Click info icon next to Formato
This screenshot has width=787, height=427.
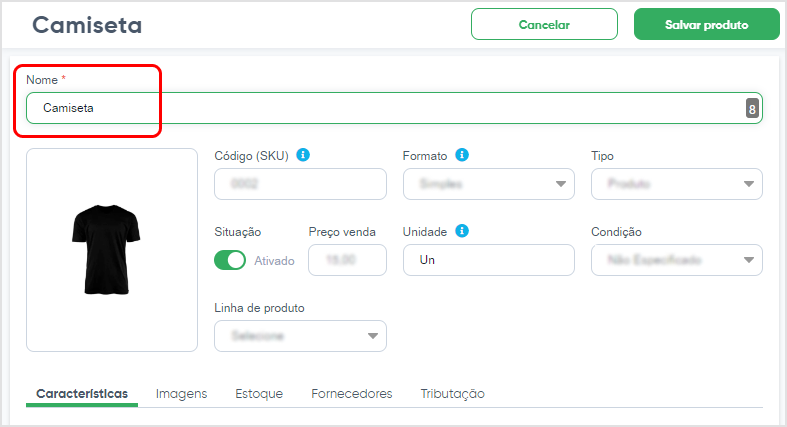[x=462, y=155]
